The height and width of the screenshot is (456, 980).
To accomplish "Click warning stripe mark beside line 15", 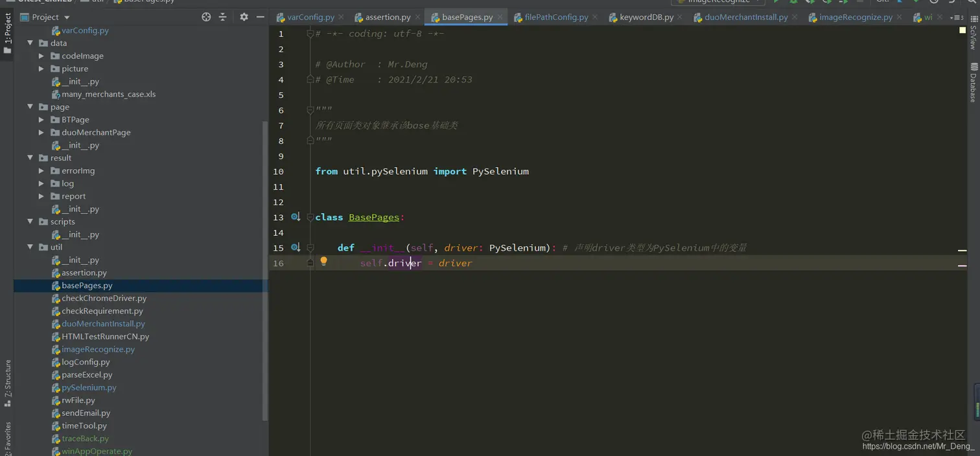I will click(x=962, y=250).
